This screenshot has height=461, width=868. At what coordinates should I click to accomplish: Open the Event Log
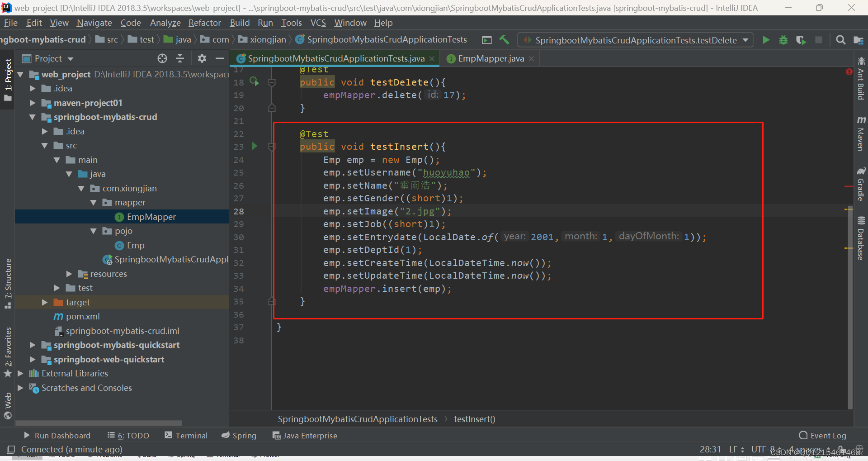(x=823, y=435)
